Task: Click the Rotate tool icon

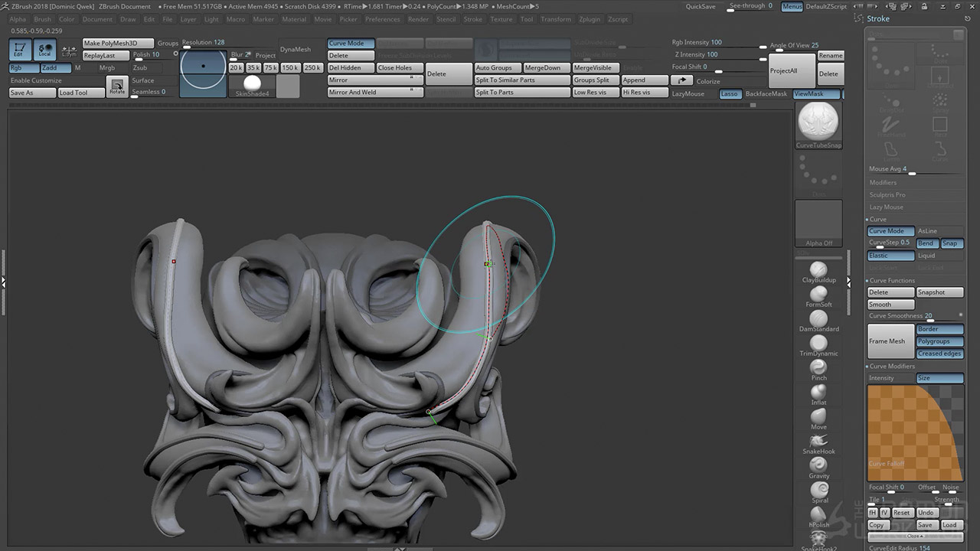Action: 116,86
